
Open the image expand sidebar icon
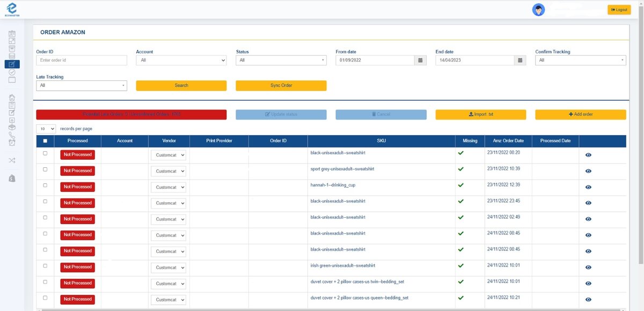[12, 41]
